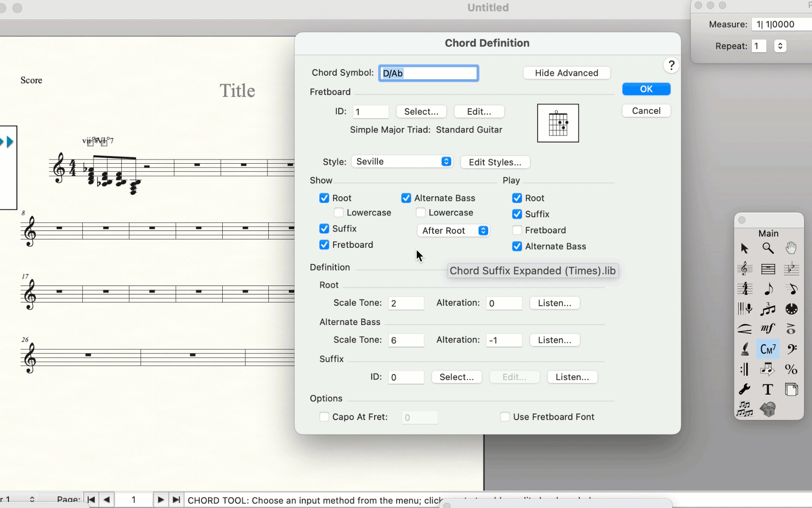
Task: Select the Text T tool
Action: [x=768, y=389]
